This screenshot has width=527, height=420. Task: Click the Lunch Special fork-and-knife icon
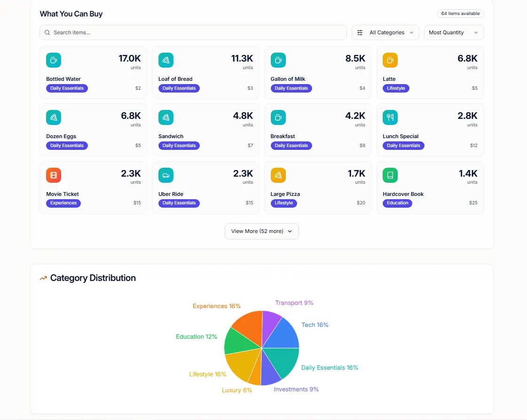tap(390, 117)
